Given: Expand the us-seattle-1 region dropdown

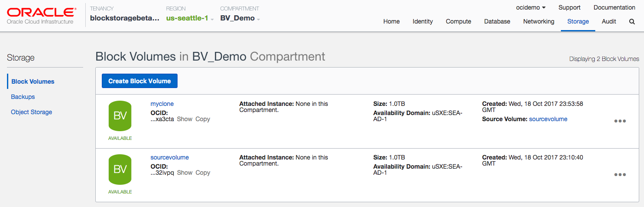Looking at the screenshot, I should point(190,18).
